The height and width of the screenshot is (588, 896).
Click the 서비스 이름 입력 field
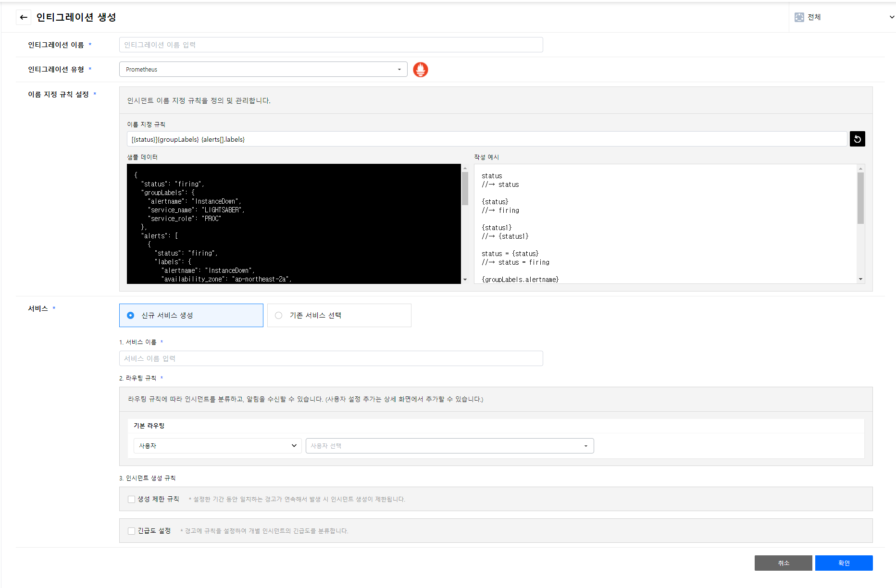tap(331, 358)
